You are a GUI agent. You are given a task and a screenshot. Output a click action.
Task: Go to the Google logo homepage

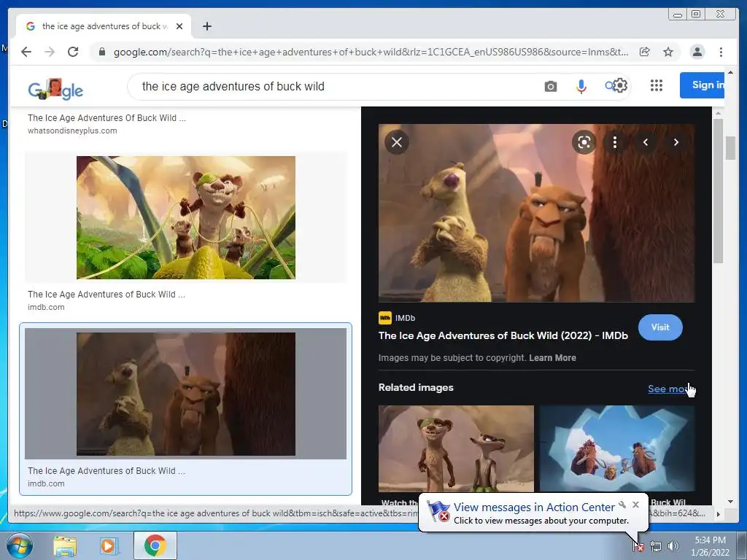pyautogui.click(x=55, y=89)
